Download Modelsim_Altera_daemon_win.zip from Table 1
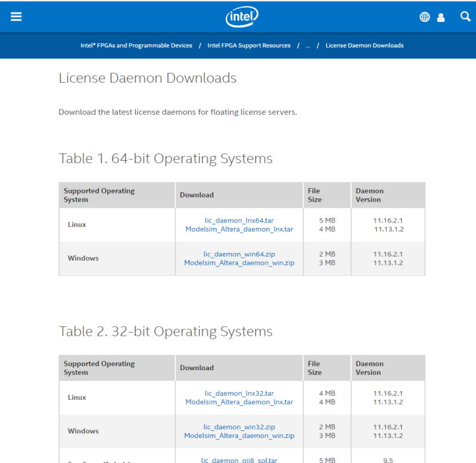476x463 pixels. tap(239, 263)
